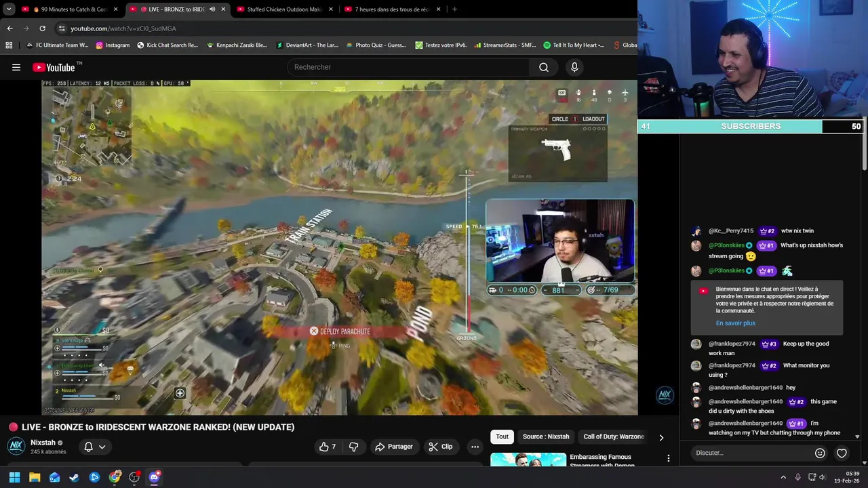Open the Windows Start menu
The height and width of the screenshot is (488, 868).
14,477
